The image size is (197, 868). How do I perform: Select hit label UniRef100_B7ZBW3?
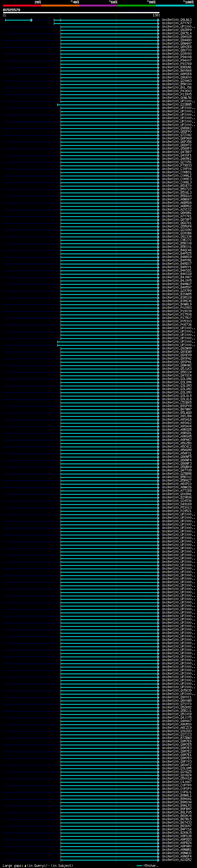[x=177, y=738]
